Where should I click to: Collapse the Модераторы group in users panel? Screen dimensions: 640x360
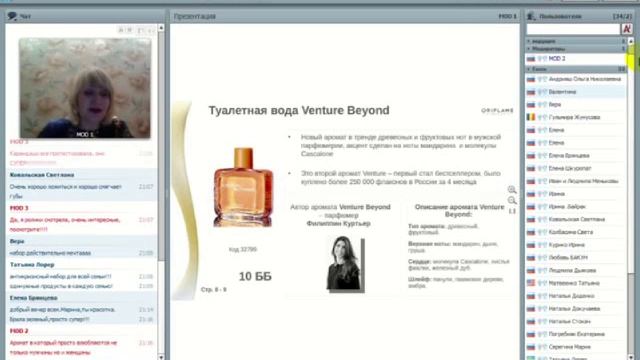click(529, 49)
